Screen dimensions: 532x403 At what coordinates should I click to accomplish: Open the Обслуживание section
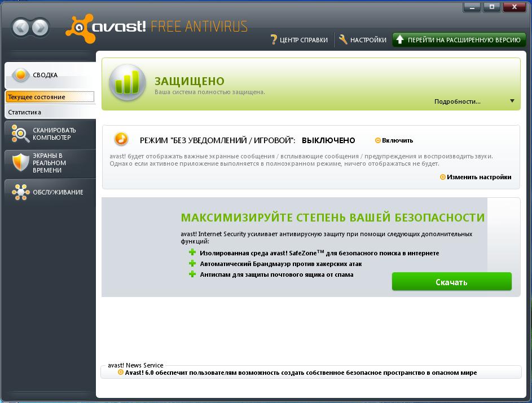coord(50,192)
